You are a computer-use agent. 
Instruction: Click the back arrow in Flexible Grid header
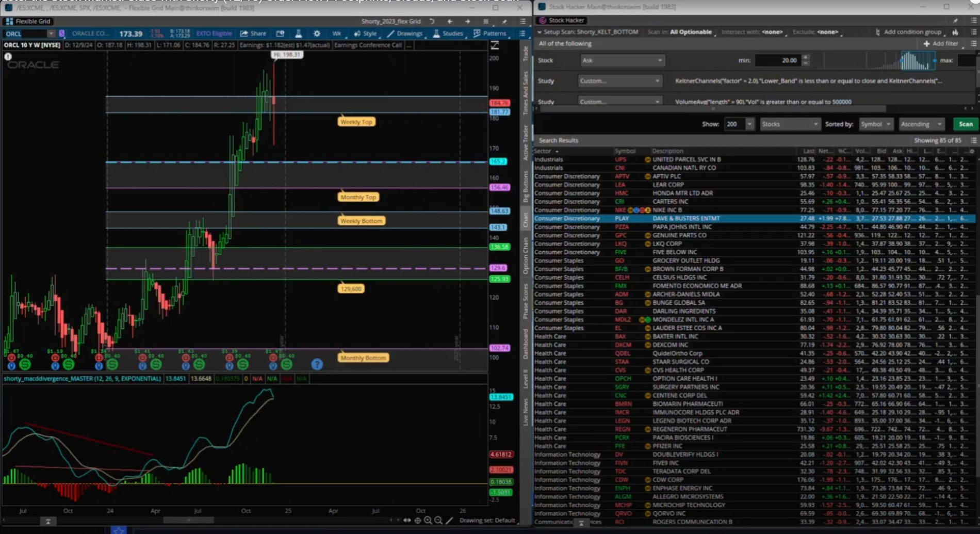(450, 21)
